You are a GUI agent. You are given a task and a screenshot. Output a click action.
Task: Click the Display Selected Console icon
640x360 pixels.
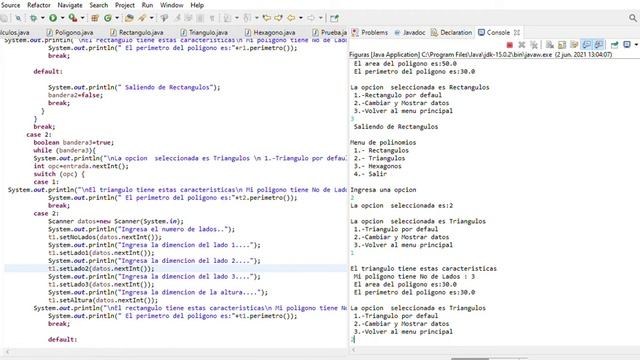627,44
